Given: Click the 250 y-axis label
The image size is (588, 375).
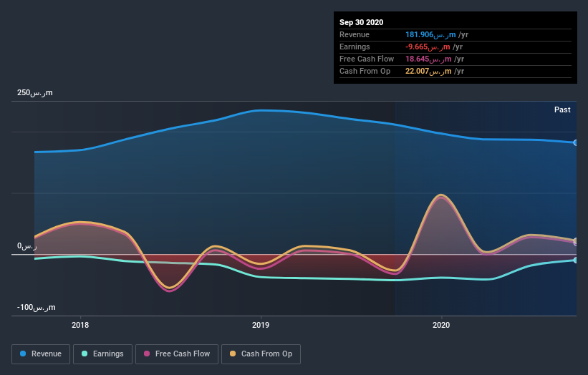Looking at the screenshot, I should click(x=35, y=92).
